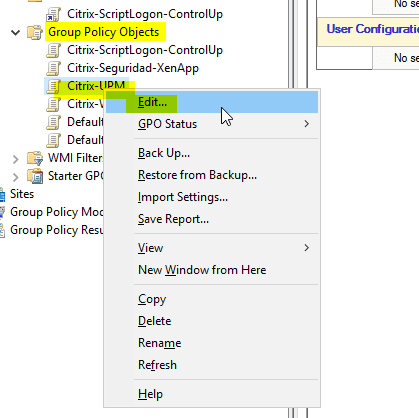
Task: Open Help from context menu
Action: point(212,394)
